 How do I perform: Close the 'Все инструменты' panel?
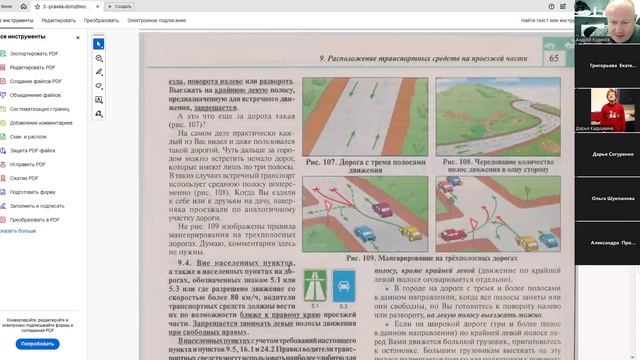click(78, 37)
